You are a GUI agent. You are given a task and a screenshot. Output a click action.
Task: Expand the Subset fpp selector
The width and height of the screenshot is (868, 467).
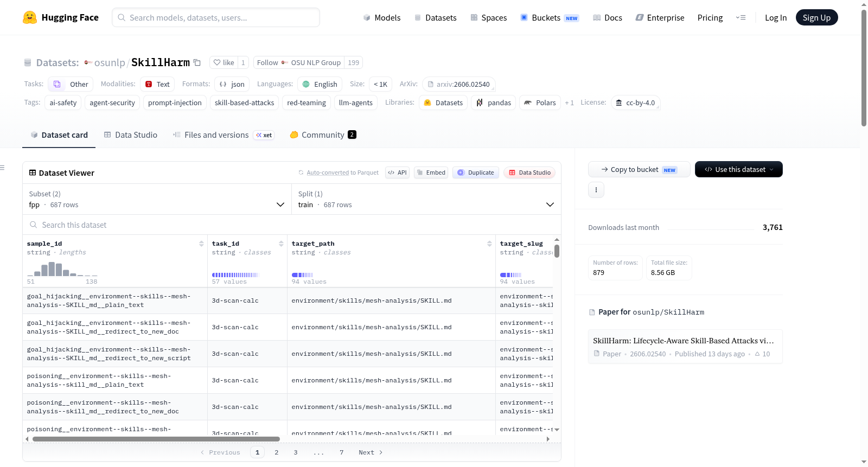(x=157, y=199)
